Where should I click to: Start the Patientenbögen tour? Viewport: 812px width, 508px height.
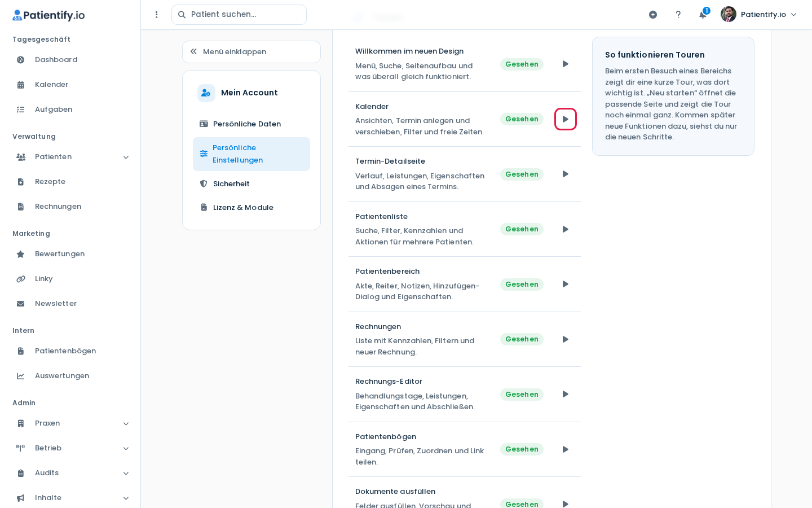point(566,449)
